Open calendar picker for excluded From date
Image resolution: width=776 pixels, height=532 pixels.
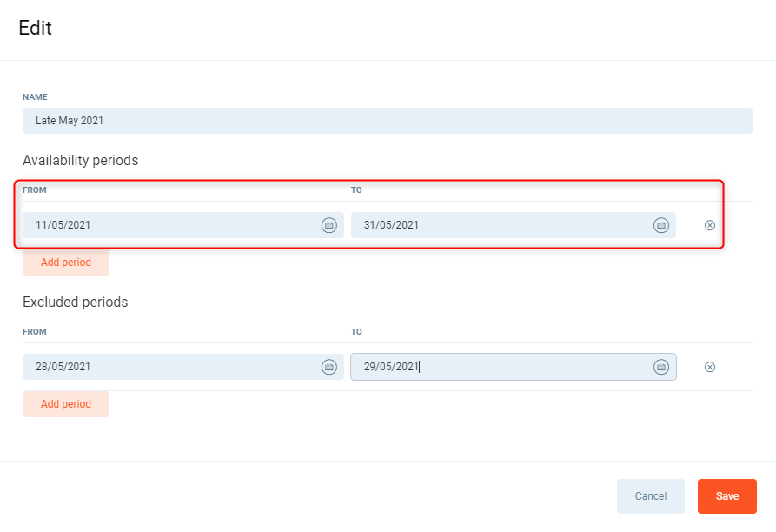328,367
